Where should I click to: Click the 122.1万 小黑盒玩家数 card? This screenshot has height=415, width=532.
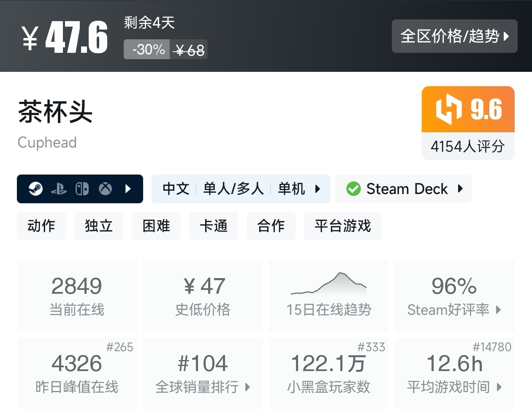(329, 373)
